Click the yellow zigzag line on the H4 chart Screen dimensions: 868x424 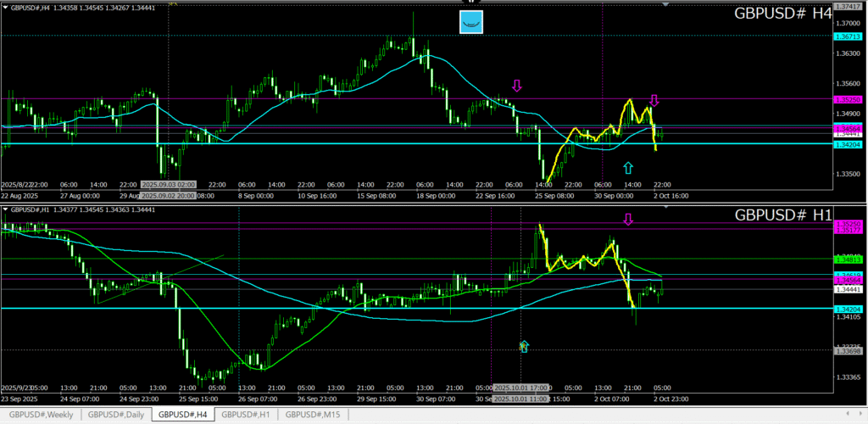click(593, 134)
